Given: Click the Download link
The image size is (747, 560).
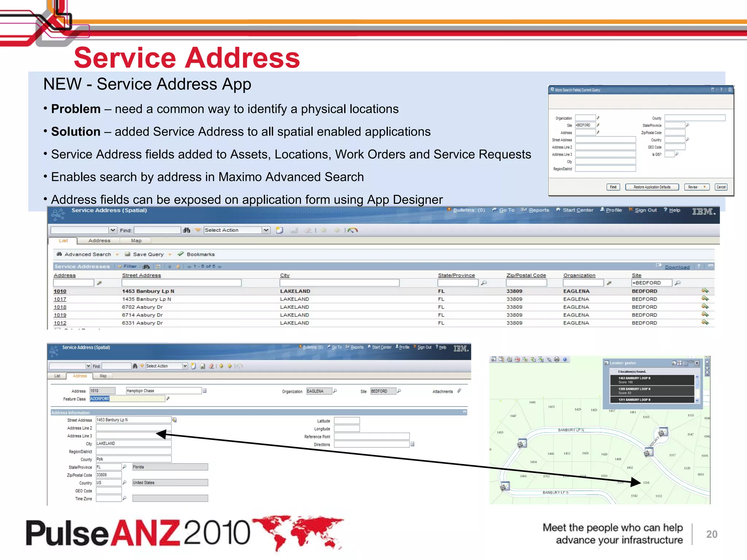Looking at the screenshot, I should click(x=677, y=267).
